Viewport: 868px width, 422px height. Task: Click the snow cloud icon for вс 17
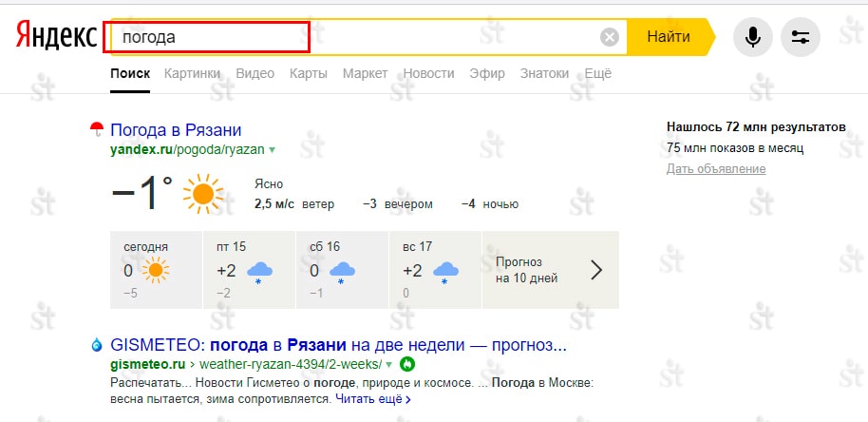point(445,272)
